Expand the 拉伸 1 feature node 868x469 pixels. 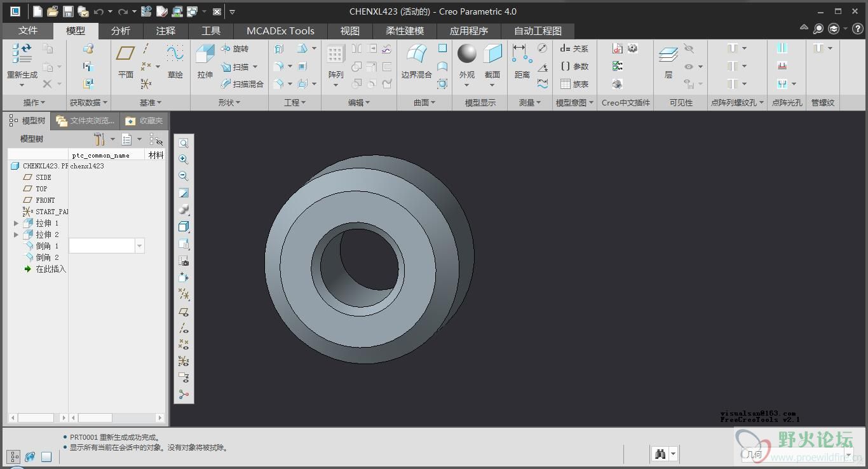(x=16, y=223)
